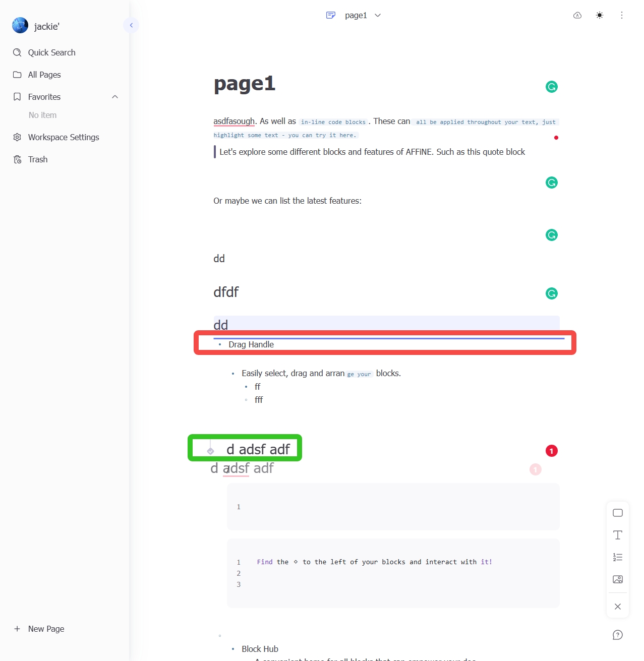Click the cloud sync status icon
644x661 pixels.
pos(577,15)
